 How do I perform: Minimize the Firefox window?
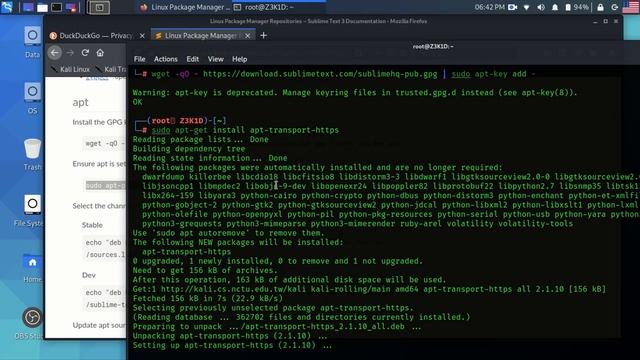point(595,21)
